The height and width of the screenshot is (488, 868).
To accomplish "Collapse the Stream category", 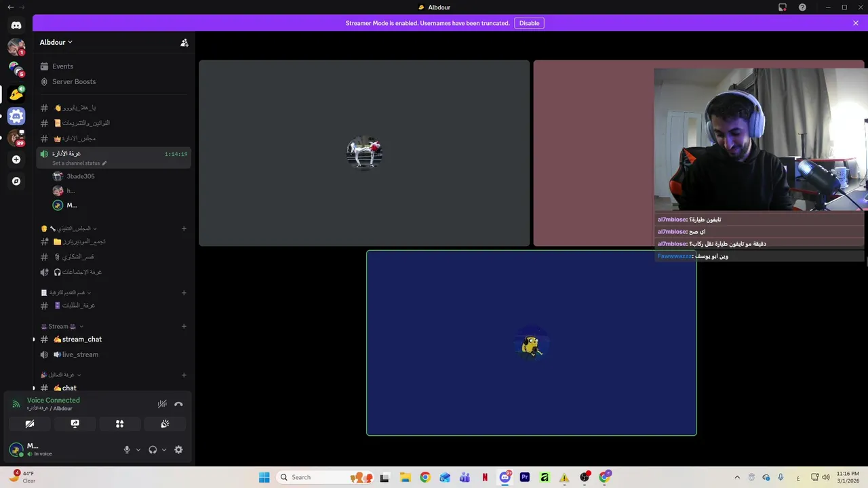I will click(61, 326).
